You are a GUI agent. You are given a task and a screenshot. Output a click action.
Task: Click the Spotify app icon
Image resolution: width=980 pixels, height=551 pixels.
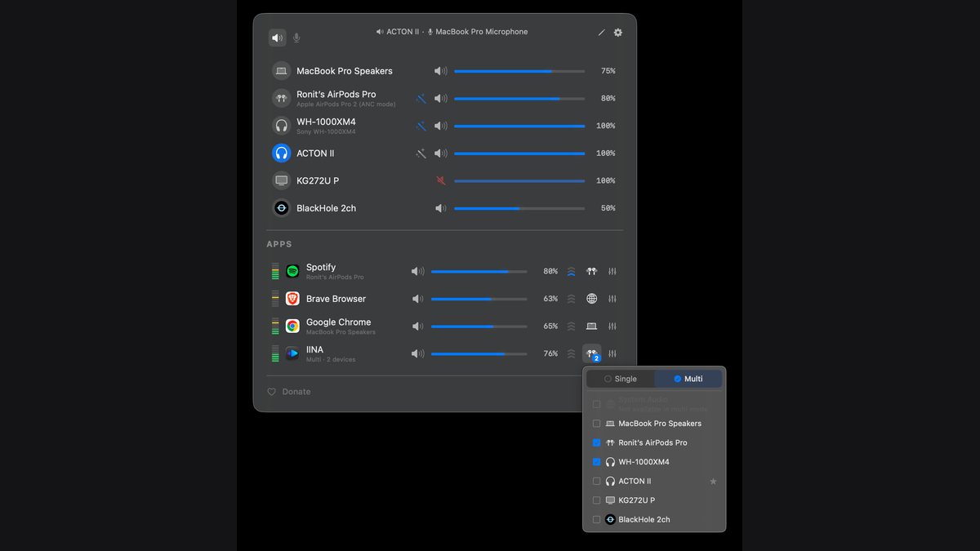pyautogui.click(x=292, y=271)
